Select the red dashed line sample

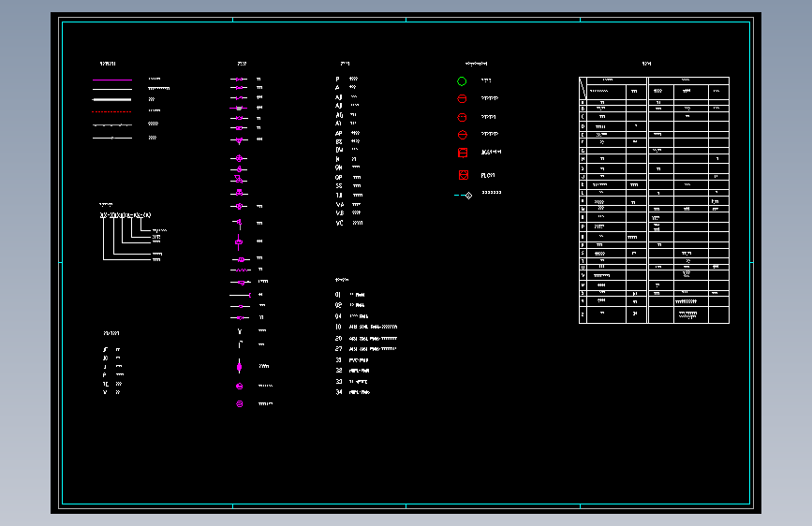112,111
